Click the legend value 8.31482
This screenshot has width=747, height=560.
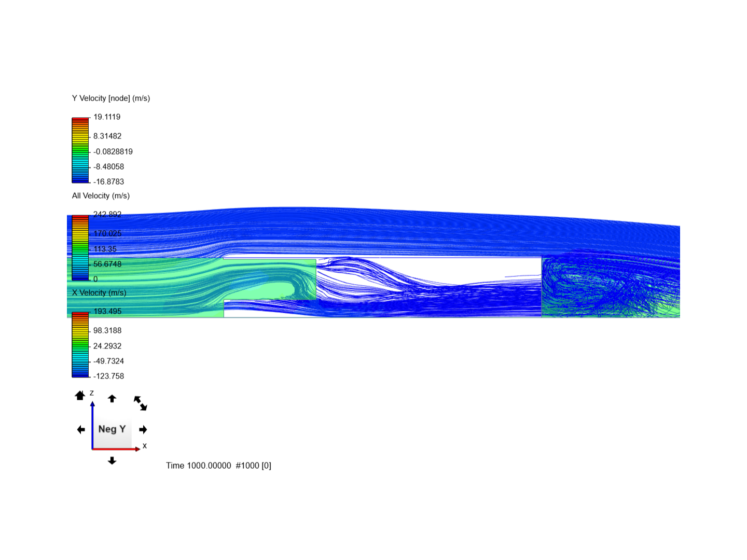coord(107,136)
